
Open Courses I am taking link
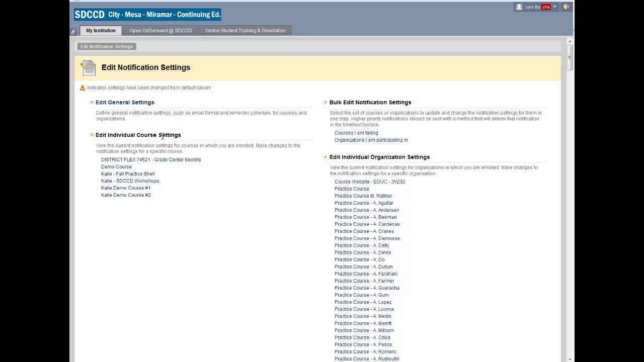[356, 133]
